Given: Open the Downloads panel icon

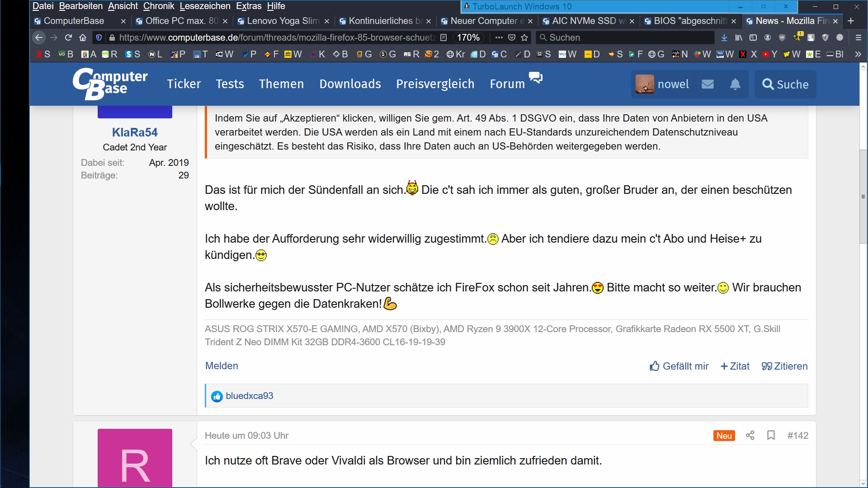Looking at the screenshot, I should click(x=724, y=38).
